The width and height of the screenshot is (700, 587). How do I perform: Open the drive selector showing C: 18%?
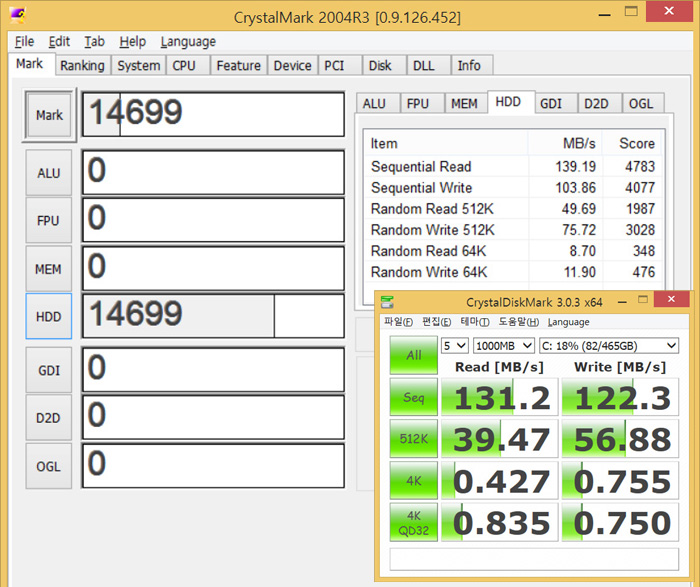tap(608, 345)
